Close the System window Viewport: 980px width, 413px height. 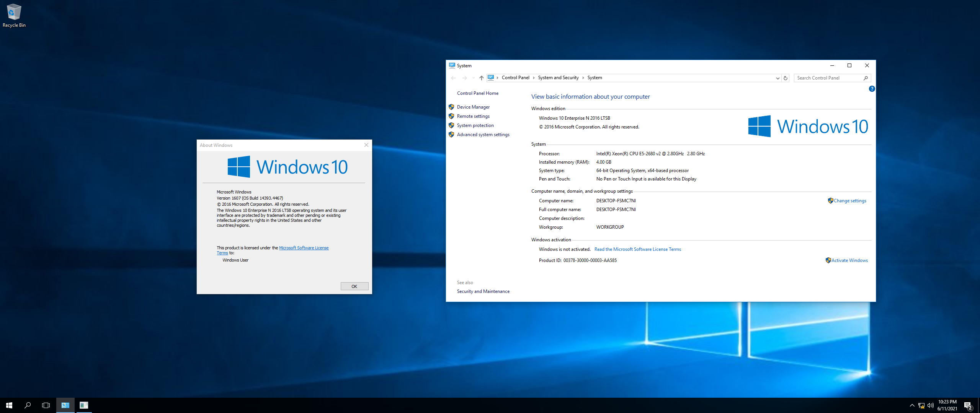point(867,65)
